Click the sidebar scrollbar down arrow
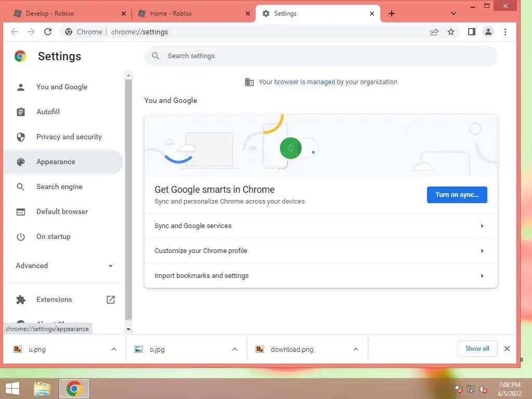The image size is (532, 399). (x=128, y=329)
